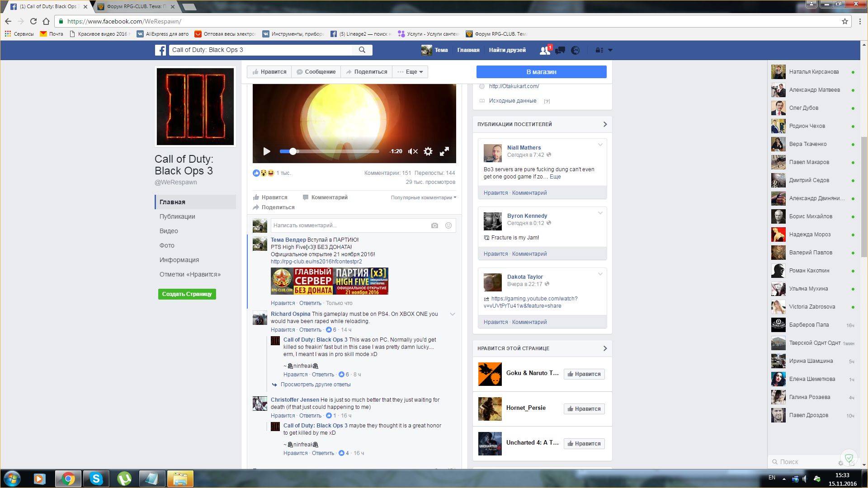Like the video post below the player
This screenshot has height=488, width=868.
(x=270, y=197)
